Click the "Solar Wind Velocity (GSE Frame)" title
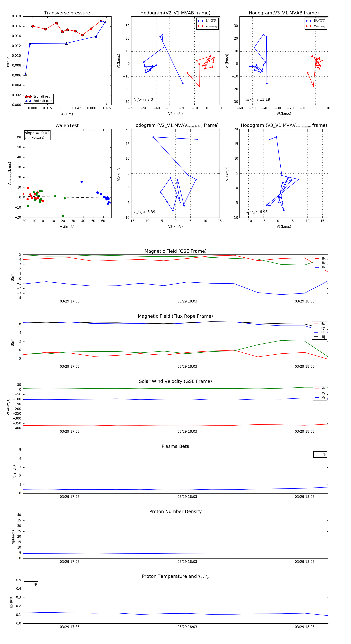The image size is (351, 644). coord(175,381)
